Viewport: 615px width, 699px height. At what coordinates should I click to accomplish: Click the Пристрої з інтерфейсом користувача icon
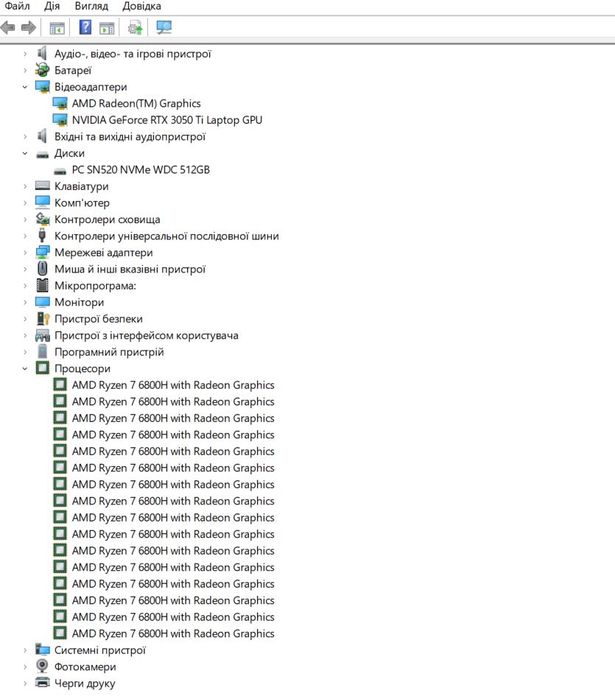[42, 335]
